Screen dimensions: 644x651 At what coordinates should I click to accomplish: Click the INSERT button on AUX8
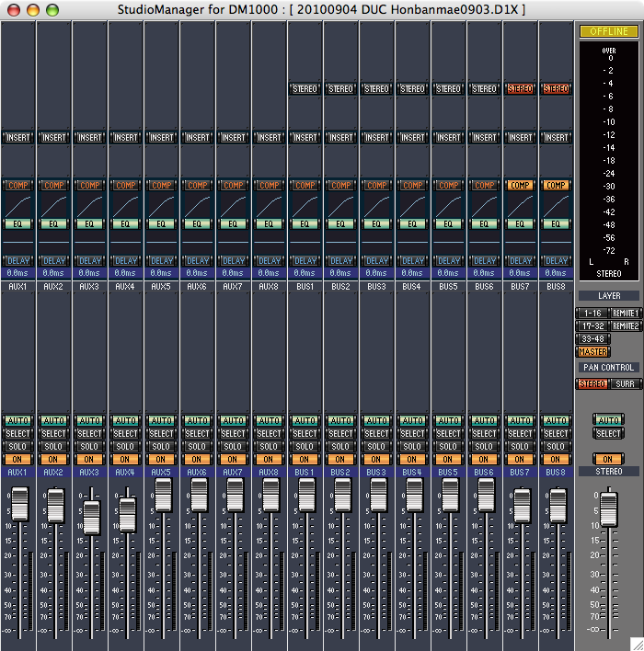coord(270,137)
